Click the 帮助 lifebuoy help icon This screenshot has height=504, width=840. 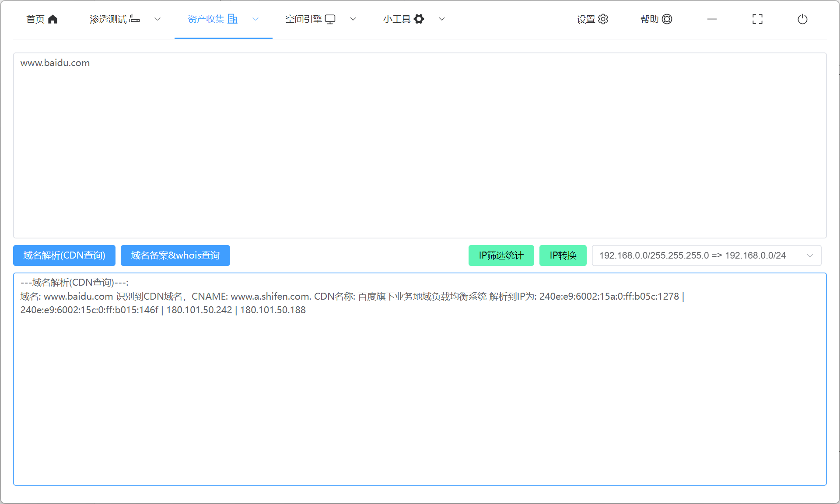pos(667,19)
